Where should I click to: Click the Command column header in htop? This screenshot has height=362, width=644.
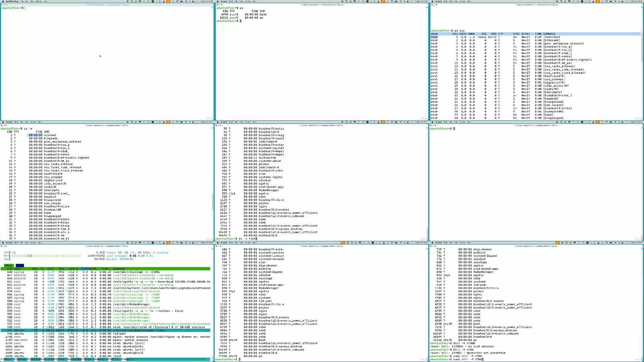(119, 269)
